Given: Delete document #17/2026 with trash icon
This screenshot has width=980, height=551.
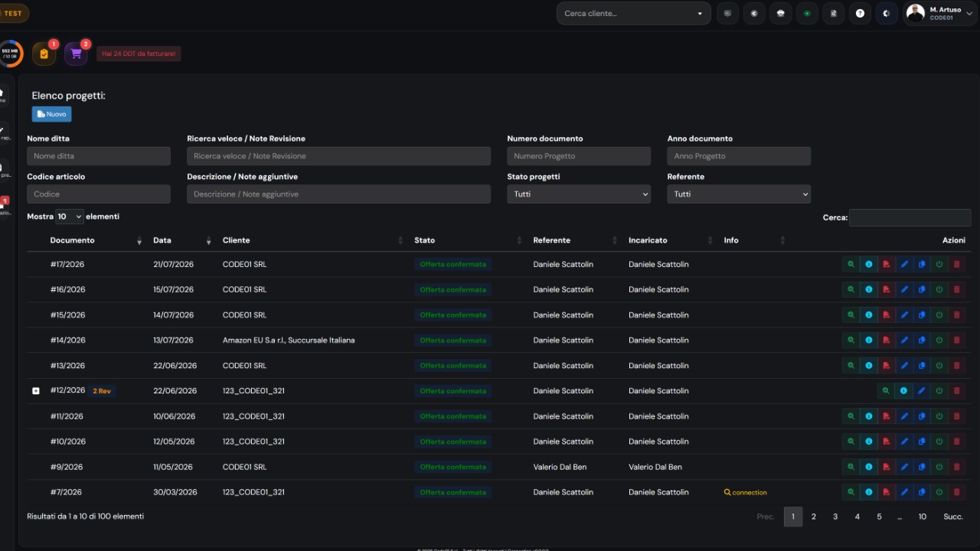Looking at the screenshot, I should tap(956, 264).
